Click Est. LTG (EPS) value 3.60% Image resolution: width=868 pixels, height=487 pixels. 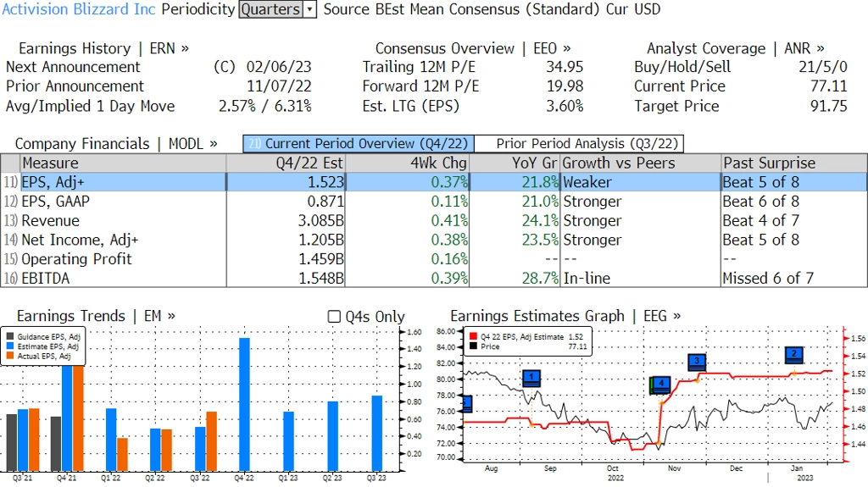pos(565,106)
